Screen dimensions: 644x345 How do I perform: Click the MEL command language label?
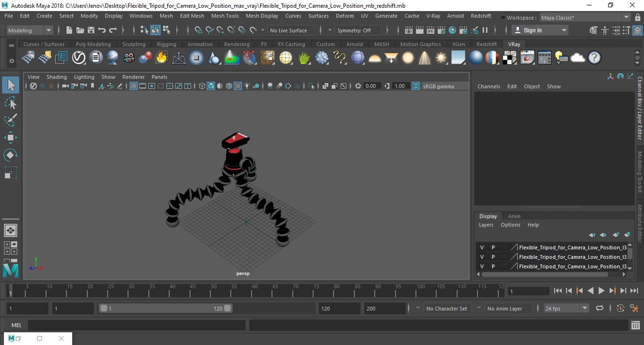[16, 325]
